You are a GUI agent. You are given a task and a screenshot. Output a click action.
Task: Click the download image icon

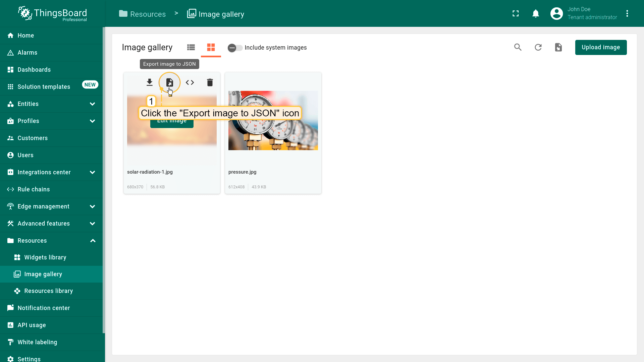(x=150, y=82)
